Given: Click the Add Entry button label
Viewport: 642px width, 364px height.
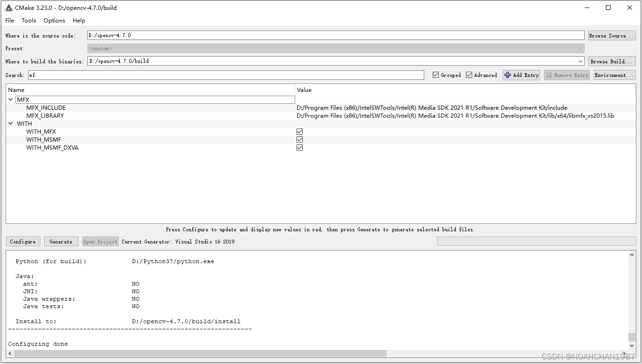Looking at the screenshot, I should point(526,75).
